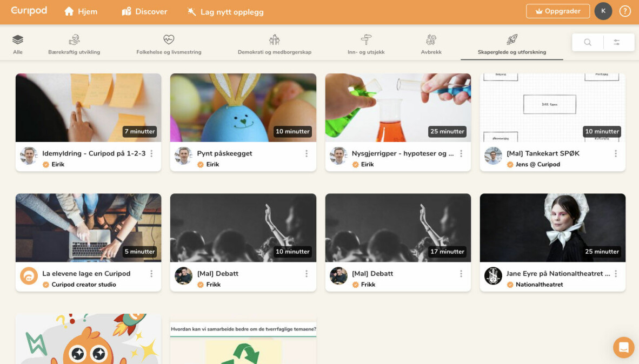The height and width of the screenshot is (364, 639).
Task: Open Tankekart SPØK mind-map thumbnail
Action: coord(553,107)
